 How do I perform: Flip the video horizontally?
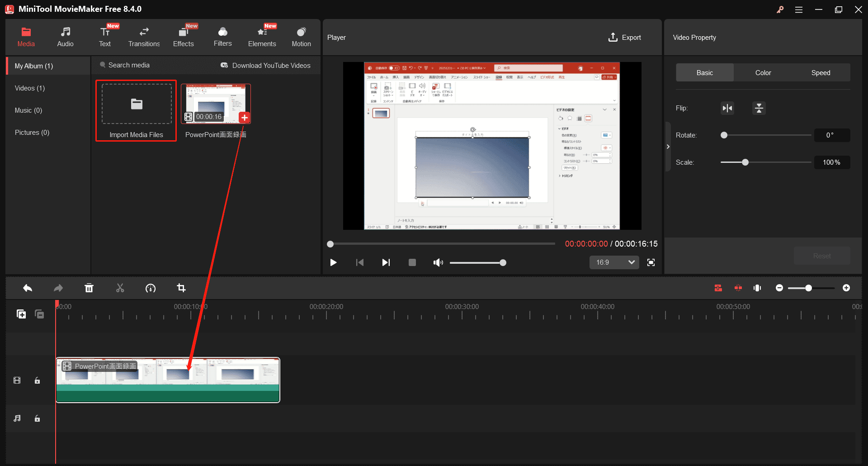point(726,108)
